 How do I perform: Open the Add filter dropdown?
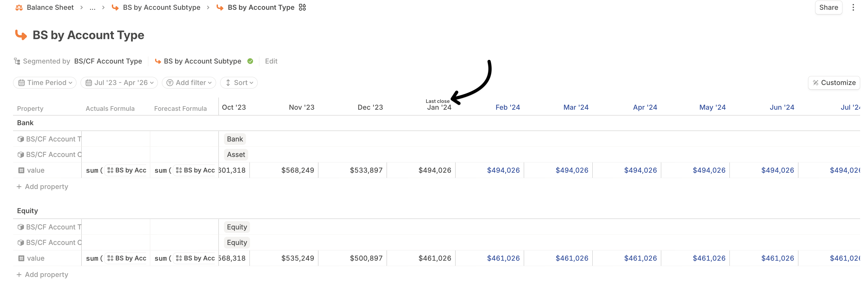[x=189, y=83]
